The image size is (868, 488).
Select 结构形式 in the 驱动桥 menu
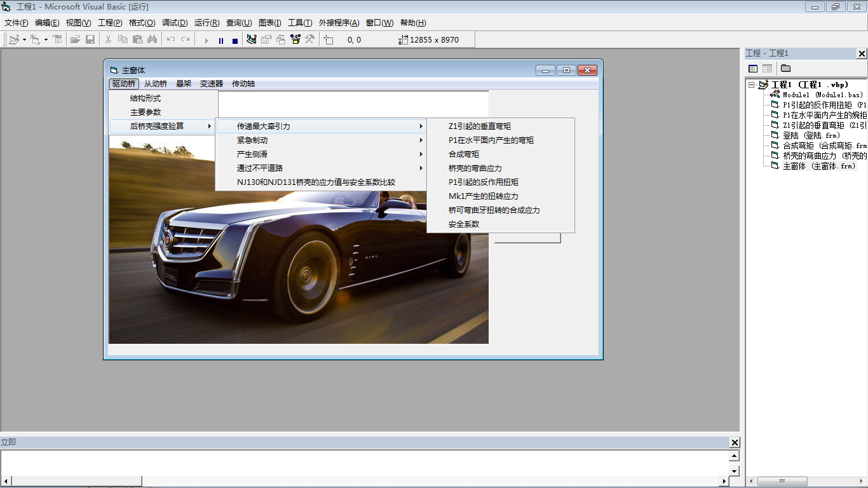tap(146, 98)
